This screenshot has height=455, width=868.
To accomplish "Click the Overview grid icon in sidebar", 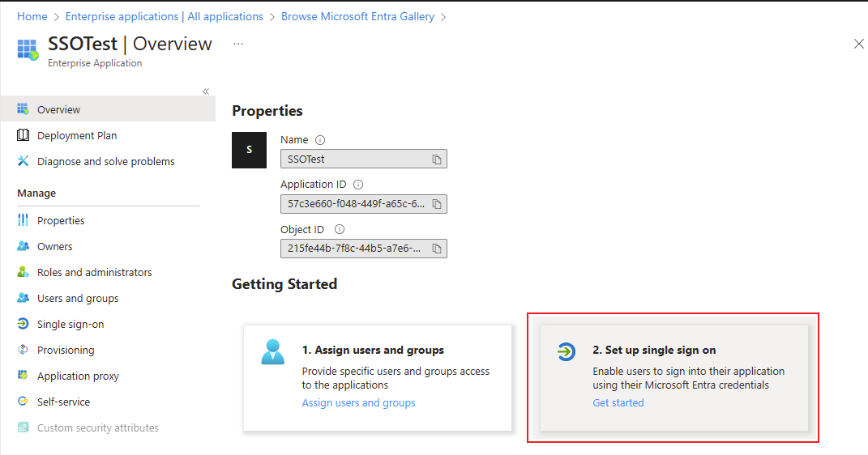I will tap(23, 109).
